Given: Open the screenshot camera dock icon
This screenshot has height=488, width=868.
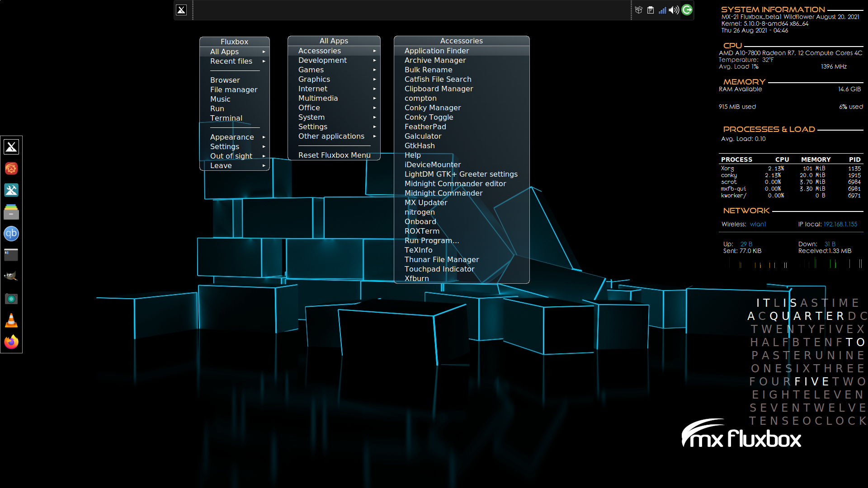Looking at the screenshot, I should click(x=11, y=299).
